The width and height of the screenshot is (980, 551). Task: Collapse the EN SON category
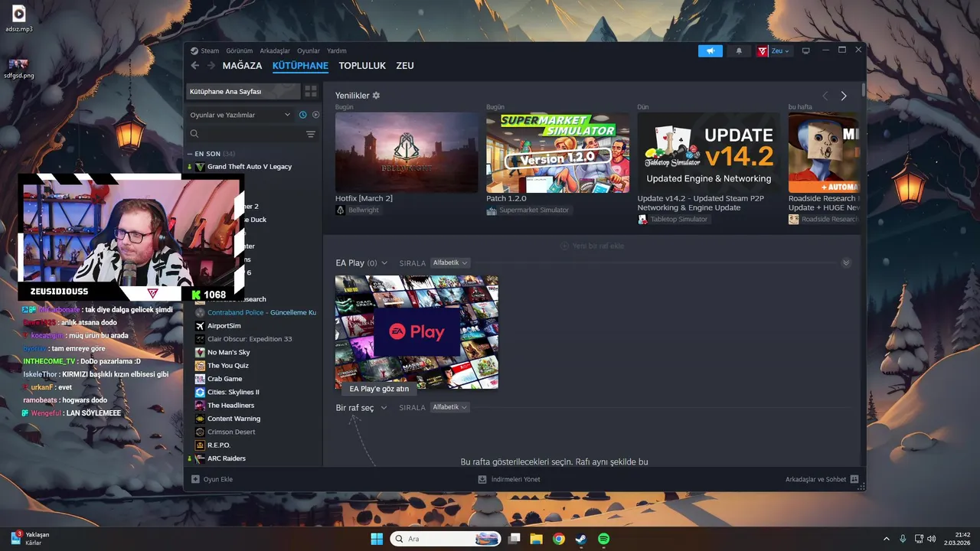pos(190,154)
